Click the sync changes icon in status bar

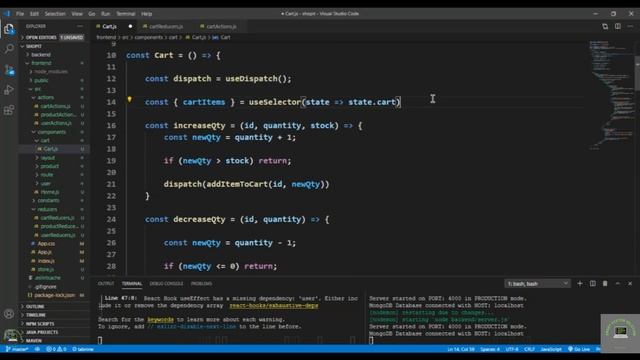tap(37, 349)
